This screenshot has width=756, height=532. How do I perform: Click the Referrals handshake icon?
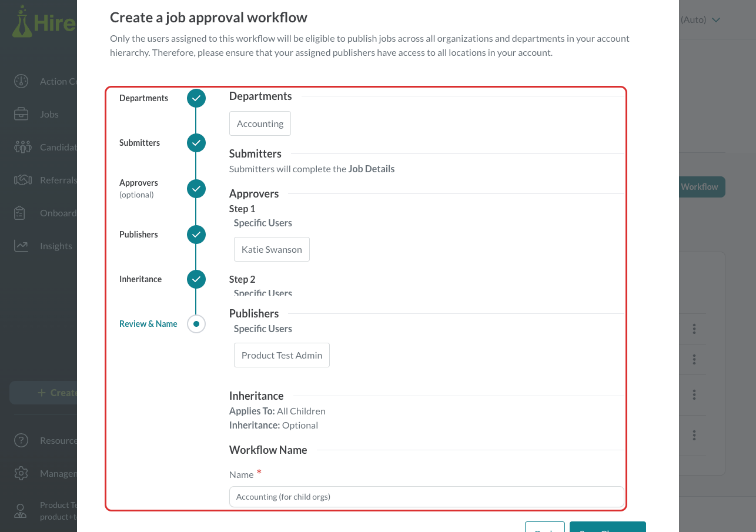(x=22, y=180)
